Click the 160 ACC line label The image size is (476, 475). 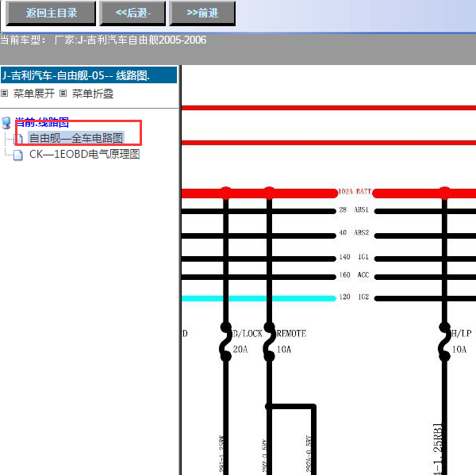pos(354,275)
